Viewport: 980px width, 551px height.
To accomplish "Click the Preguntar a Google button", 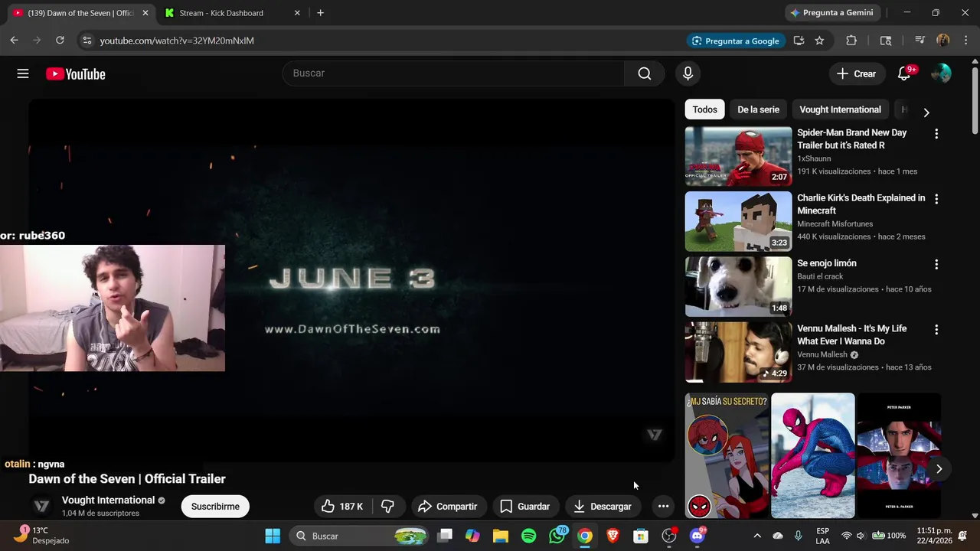I will pyautogui.click(x=735, y=41).
